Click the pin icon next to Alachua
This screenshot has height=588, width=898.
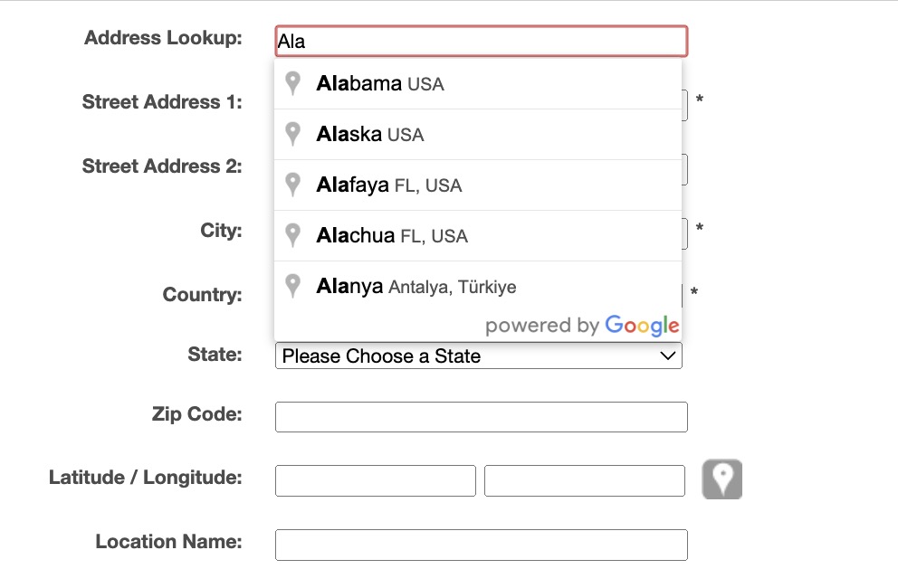(292, 235)
